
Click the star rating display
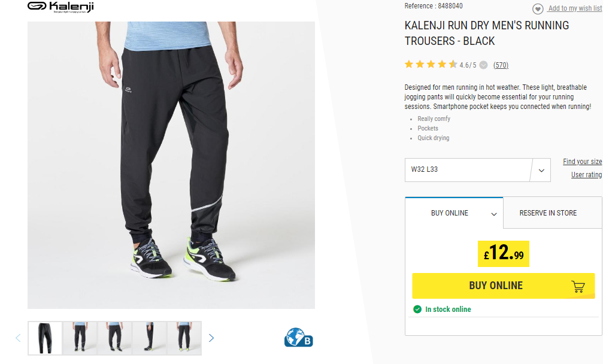(x=431, y=64)
